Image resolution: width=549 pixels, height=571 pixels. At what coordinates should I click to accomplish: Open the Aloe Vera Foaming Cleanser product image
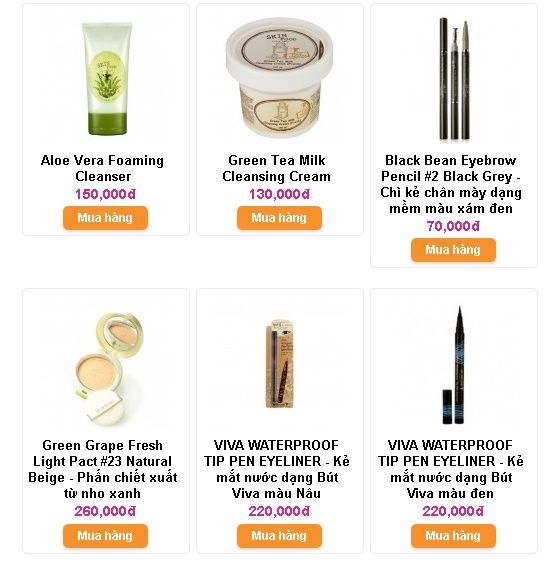click(x=105, y=78)
